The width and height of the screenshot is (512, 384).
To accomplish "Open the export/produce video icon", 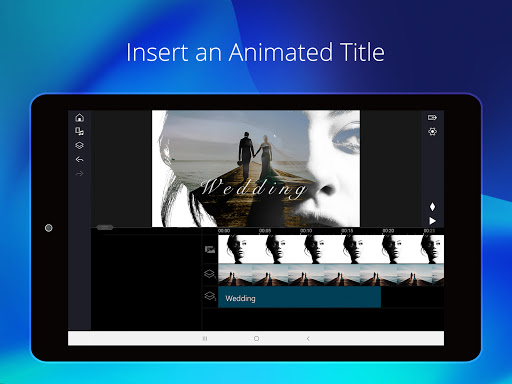I will [432, 117].
